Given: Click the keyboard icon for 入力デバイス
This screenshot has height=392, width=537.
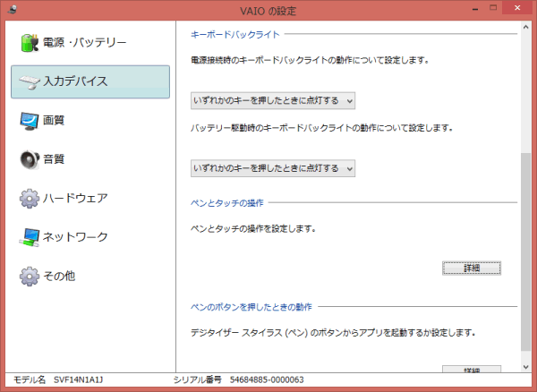Looking at the screenshot, I should 30,82.
